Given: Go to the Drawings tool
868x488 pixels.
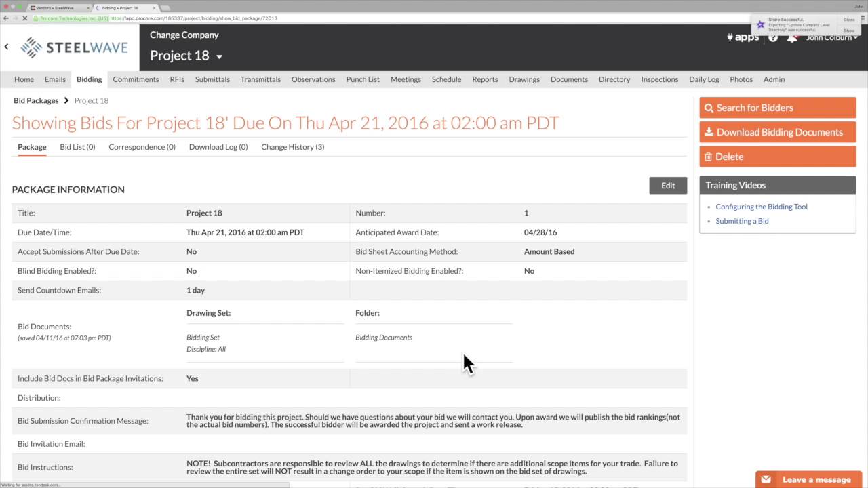Looking at the screenshot, I should pos(524,79).
